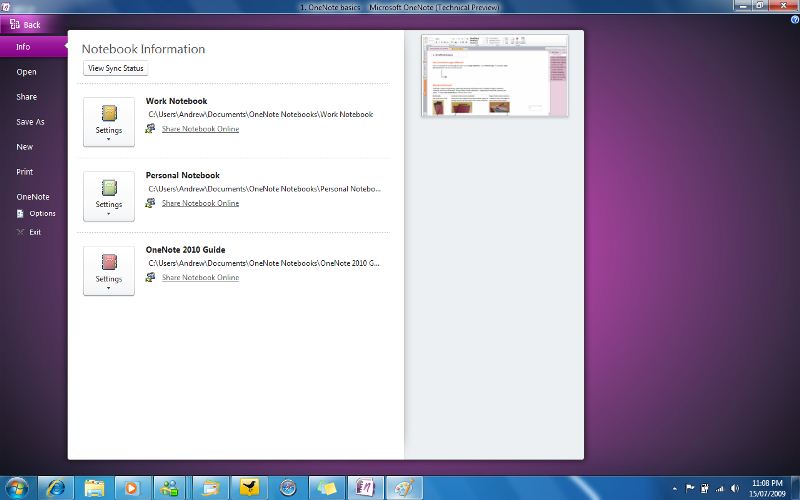Click Share Notebook Online under Work Notebook
This screenshot has width=800, height=500.
(201, 129)
